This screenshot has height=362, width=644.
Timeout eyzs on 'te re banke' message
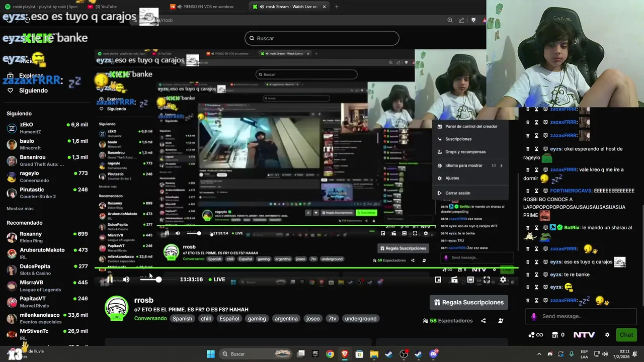click(536, 275)
